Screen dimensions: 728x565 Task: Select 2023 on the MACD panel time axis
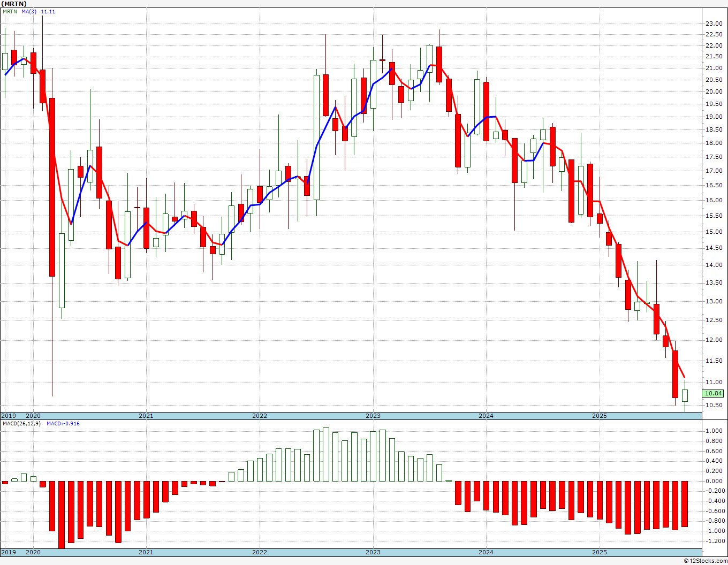point(373,552)
